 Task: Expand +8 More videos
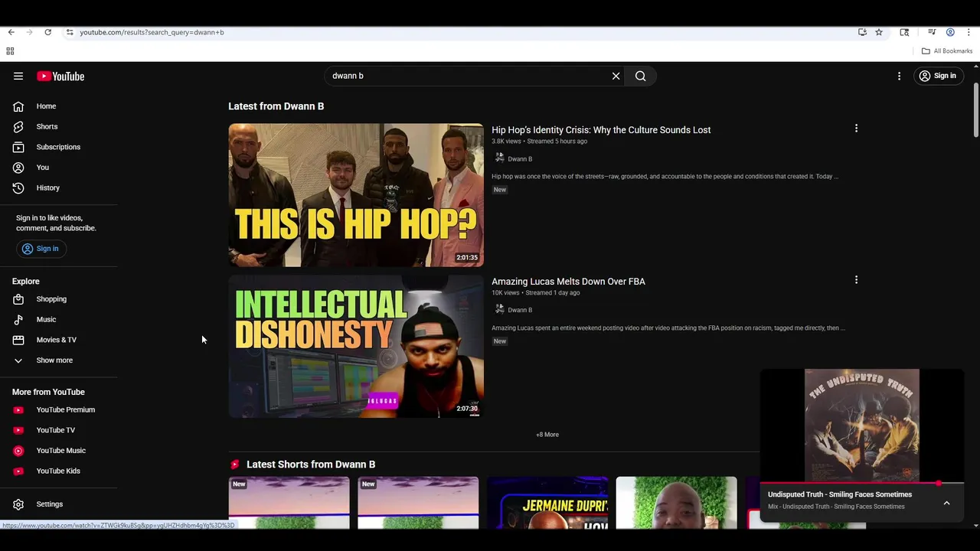tap(547, 435)
